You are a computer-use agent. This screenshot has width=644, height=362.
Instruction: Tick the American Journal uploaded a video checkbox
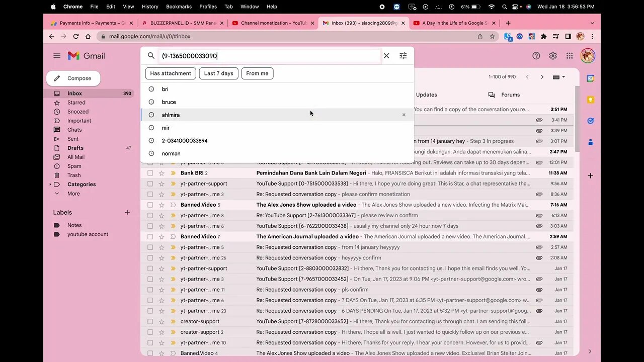[150, 236]
